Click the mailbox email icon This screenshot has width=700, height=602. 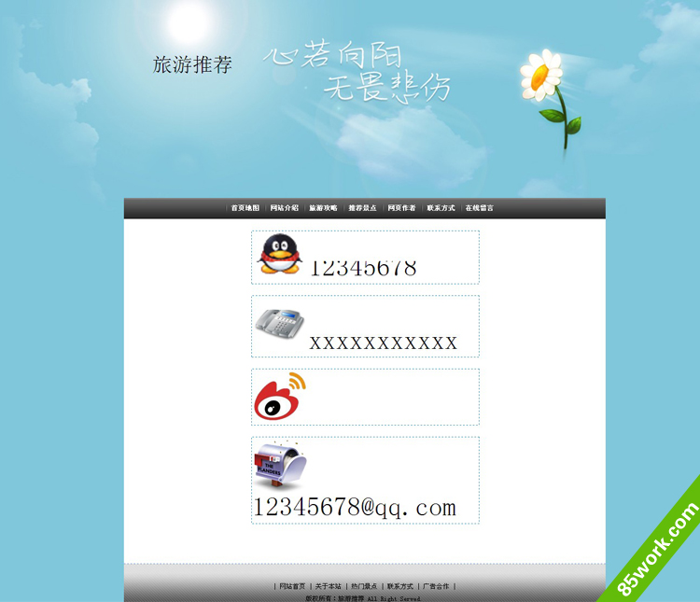(x=280, y=466)
